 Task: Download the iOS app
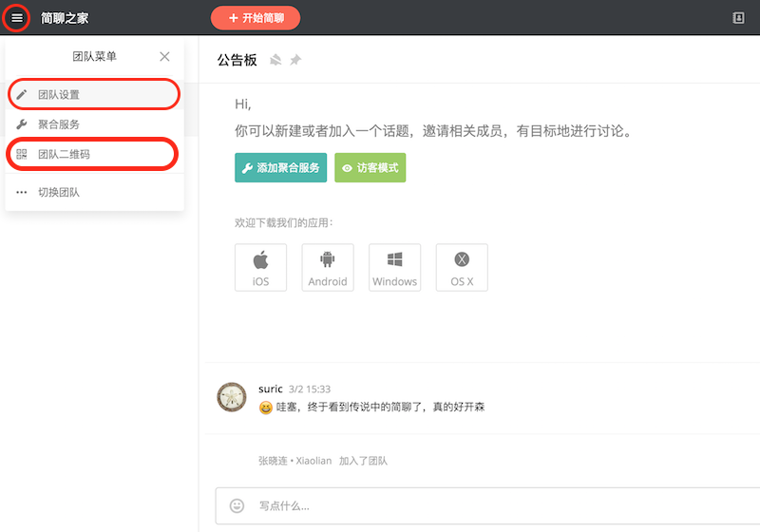[260, 267]
